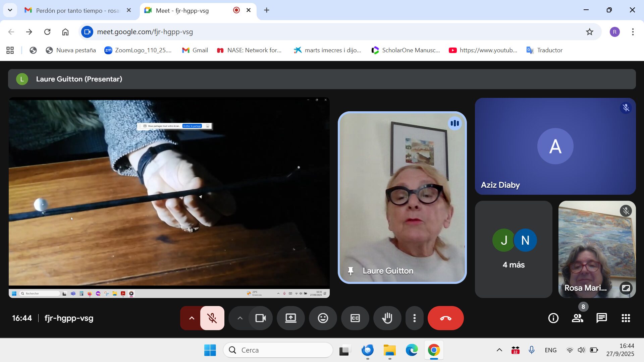
Task: Click Laure Guitton's pinned video tile
Action: coord(402,198)
